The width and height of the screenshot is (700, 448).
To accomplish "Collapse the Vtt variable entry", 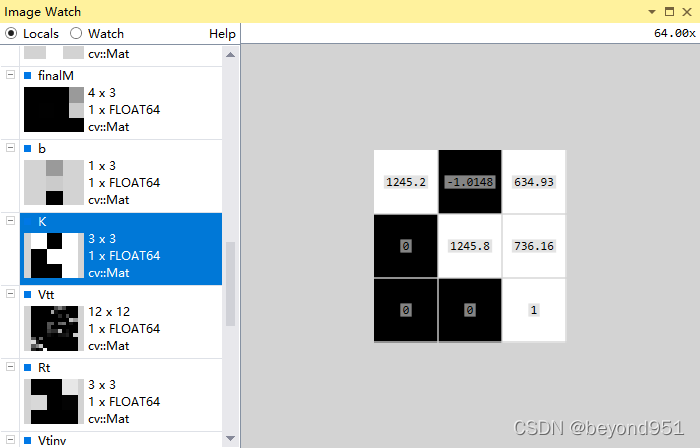I will 10,294.
